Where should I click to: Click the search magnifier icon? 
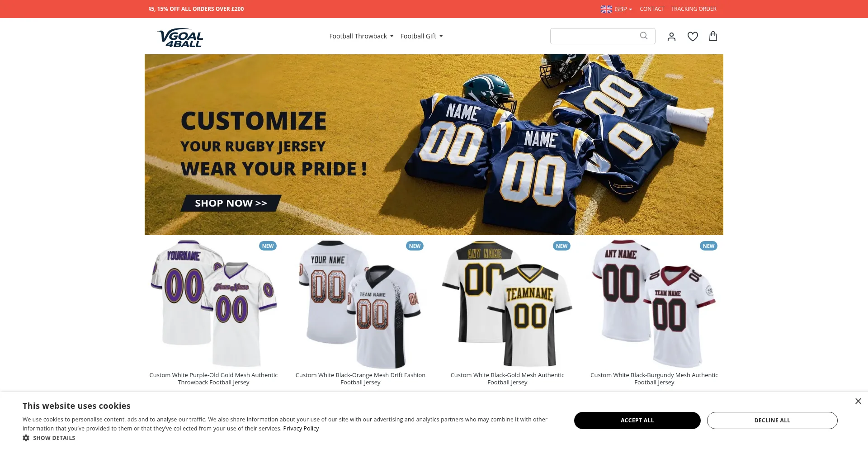coord(644,36)
